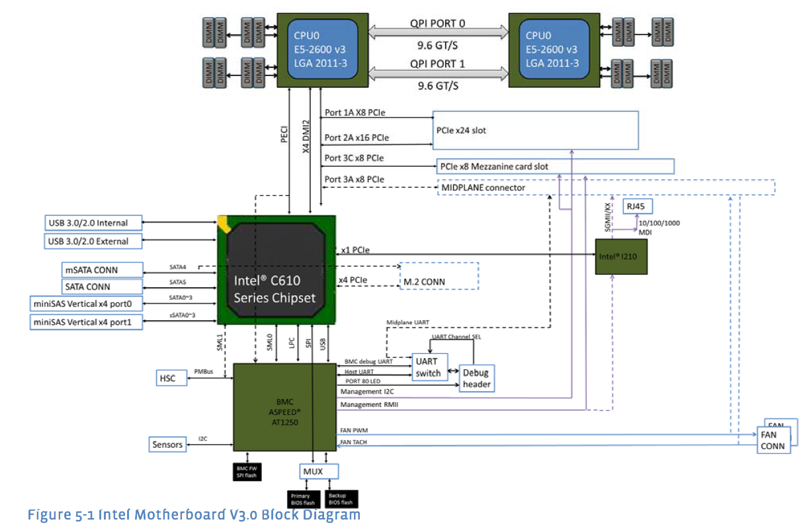The height and width of the screenshot is (532, 811).
Task: Select the Port 1A X8 PCIe label
Action: (355, 112)
